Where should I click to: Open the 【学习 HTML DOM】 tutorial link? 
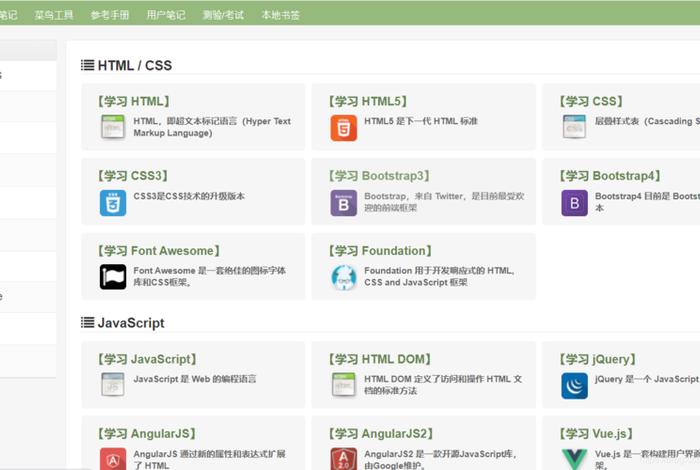378,359
